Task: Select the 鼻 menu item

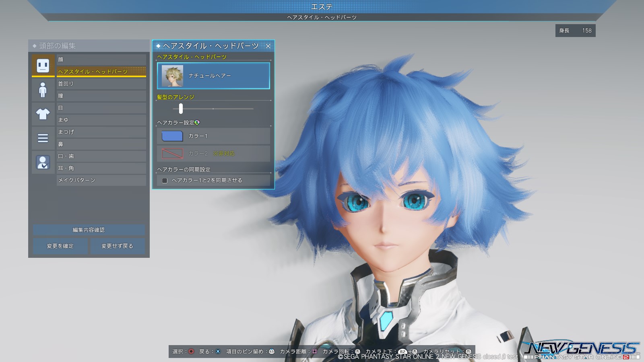Action: click(101, 144)
